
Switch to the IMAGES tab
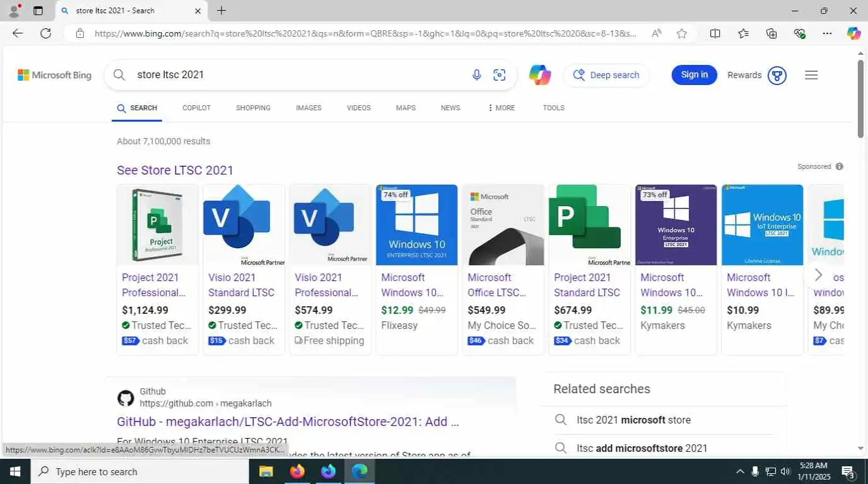click(308, 108)
